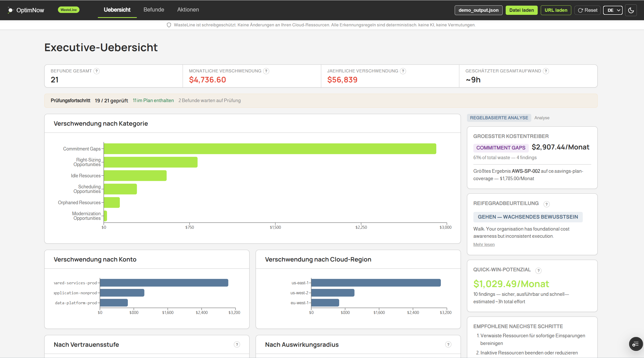
Task: Toggle dark mode with the moon icon
Action: tap(631, 10)
